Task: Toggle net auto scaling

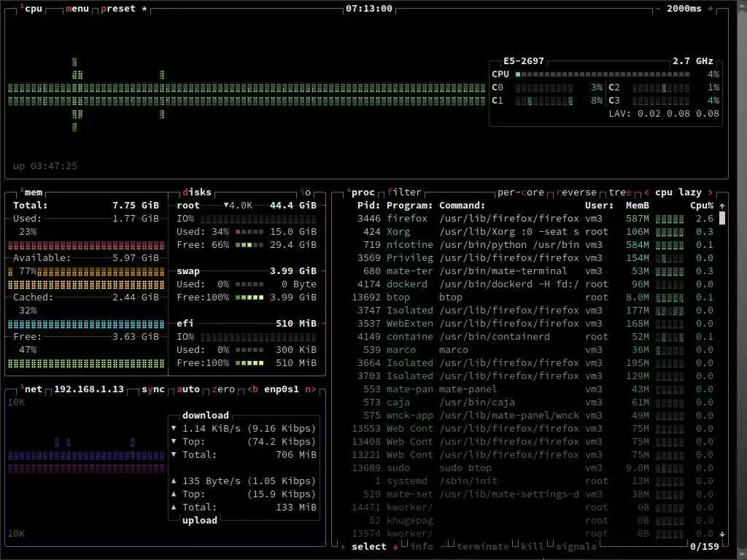Action: (188, 389)
